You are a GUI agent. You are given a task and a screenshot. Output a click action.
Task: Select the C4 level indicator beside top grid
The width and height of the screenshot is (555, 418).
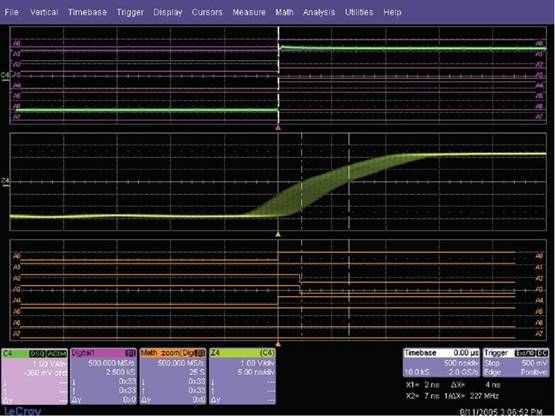5,77
